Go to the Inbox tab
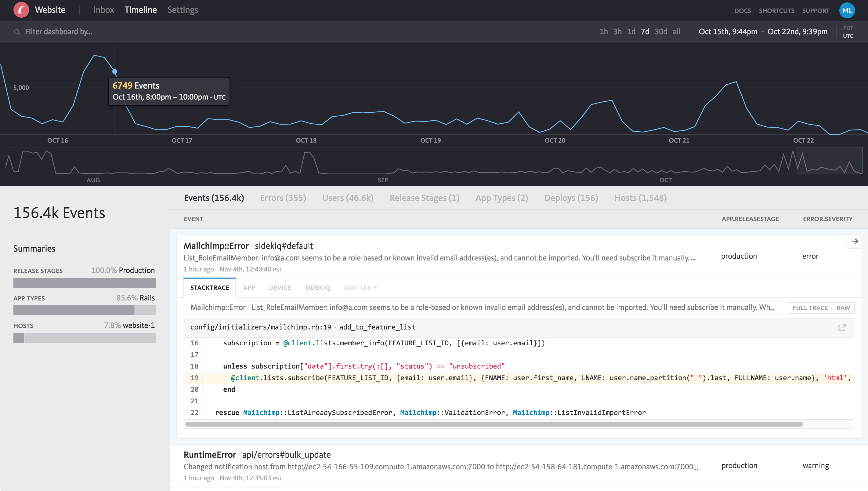This screenshot has width=868, height=491. (x=103, y=10)
